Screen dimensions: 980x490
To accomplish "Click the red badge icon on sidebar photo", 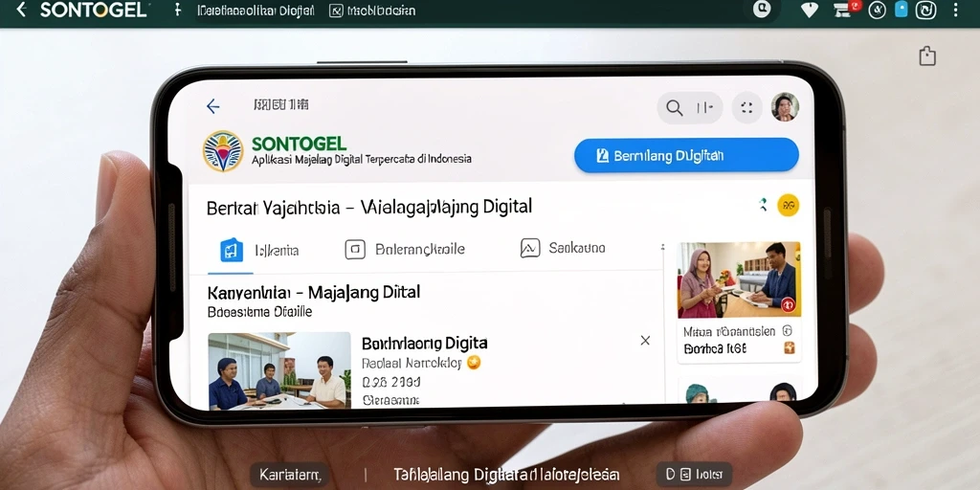I will coord(788,303).
